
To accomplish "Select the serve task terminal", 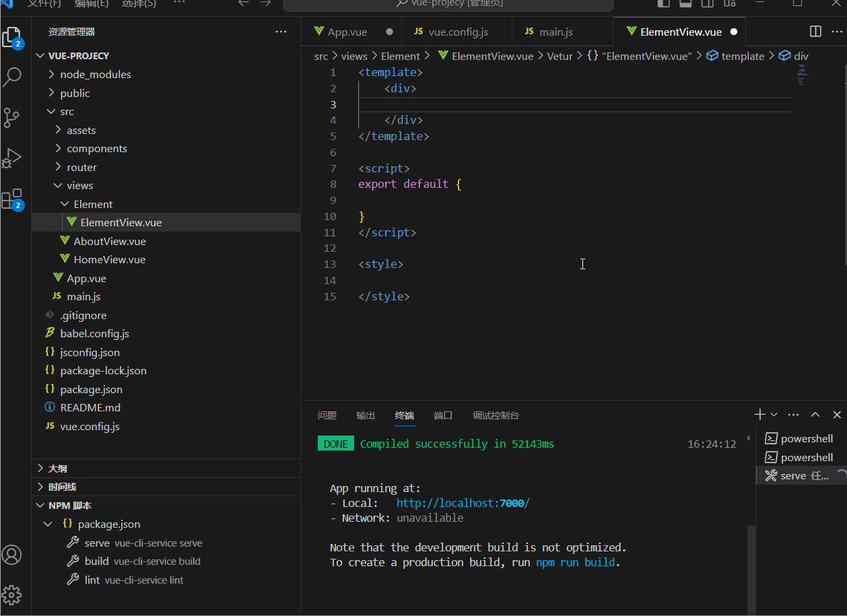I will tap(800, 476).
